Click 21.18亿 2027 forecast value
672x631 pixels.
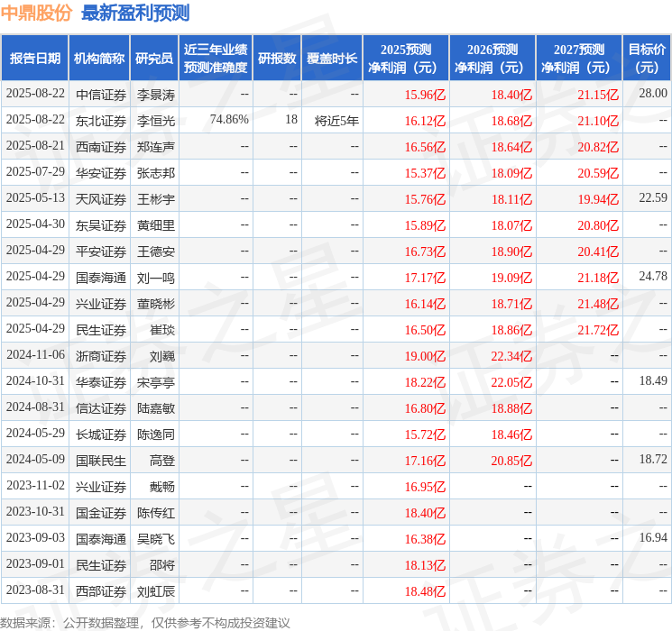point(598,278)
